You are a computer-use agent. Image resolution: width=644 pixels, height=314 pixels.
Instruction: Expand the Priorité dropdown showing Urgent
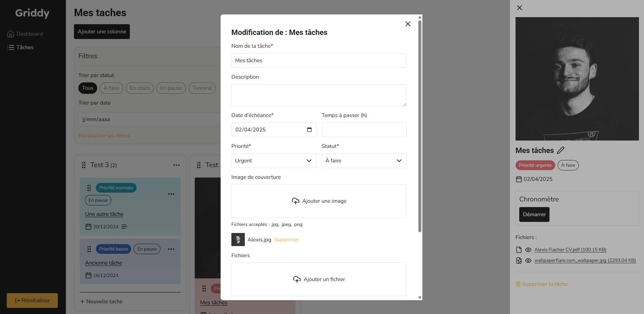pyautogui.click(x=274, y=161)
